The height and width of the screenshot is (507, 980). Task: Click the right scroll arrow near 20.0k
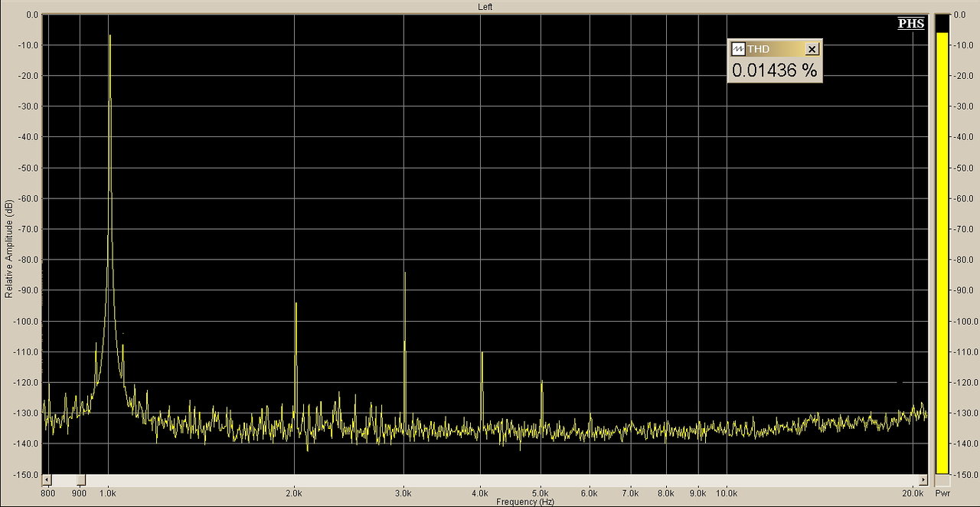coord(924,479)
